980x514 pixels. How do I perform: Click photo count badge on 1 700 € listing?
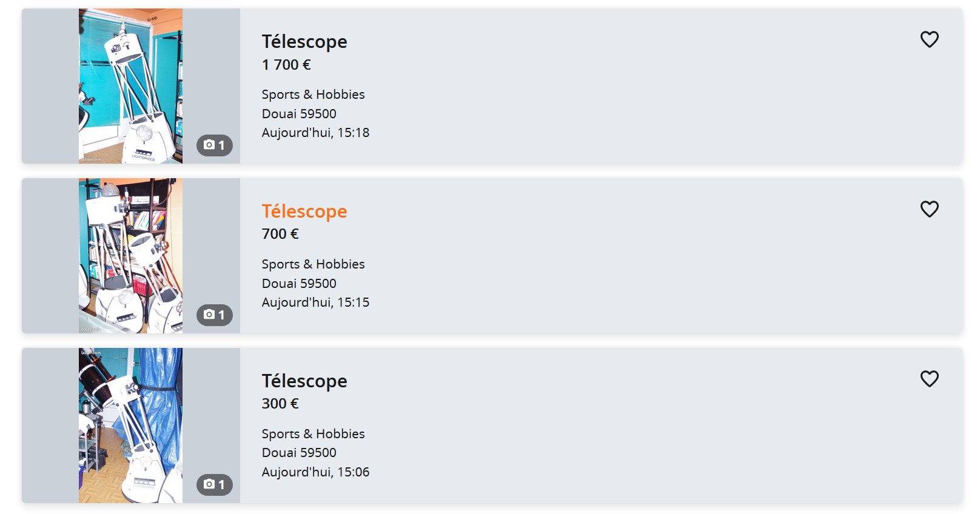point(215,145)
